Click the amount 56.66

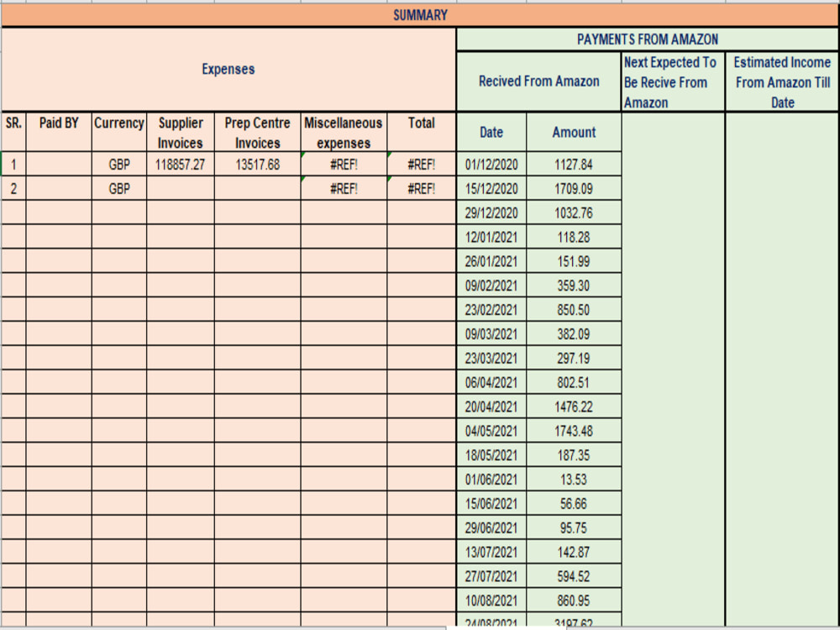point(574,503)
